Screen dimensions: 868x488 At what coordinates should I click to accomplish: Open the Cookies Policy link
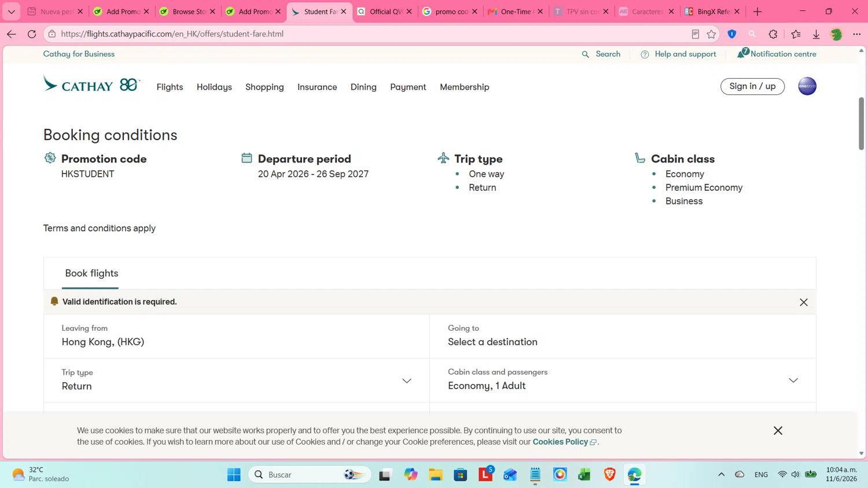[x=564, y=442]
